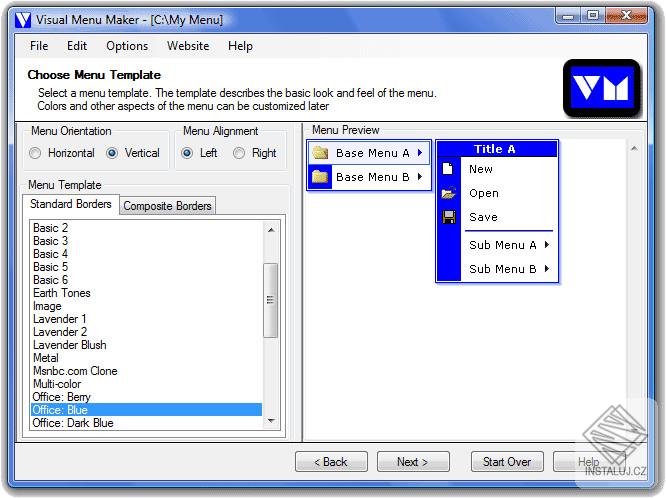Click the bottom Help button
The width and height of the screenshot is (666, 498).
click(x=589, y=461)
